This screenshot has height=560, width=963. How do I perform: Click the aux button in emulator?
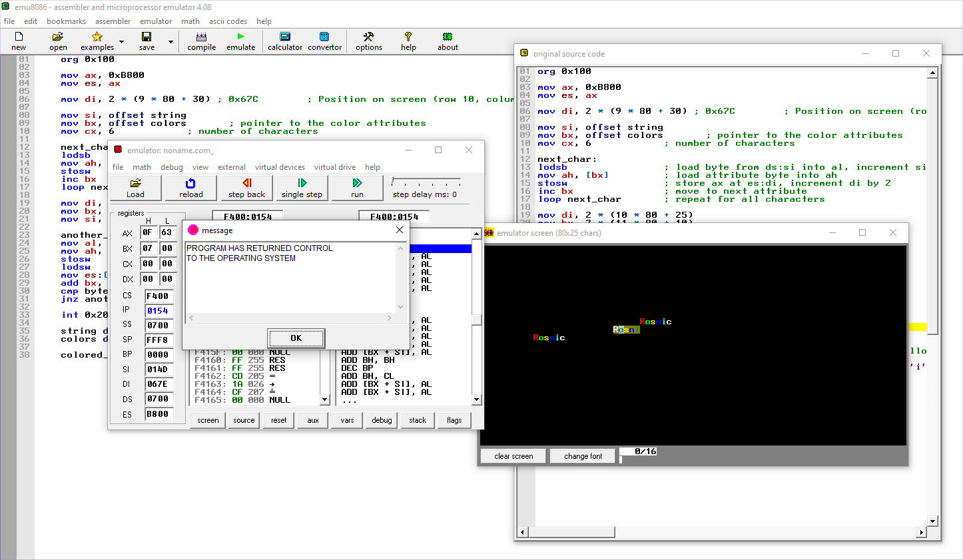313,420
